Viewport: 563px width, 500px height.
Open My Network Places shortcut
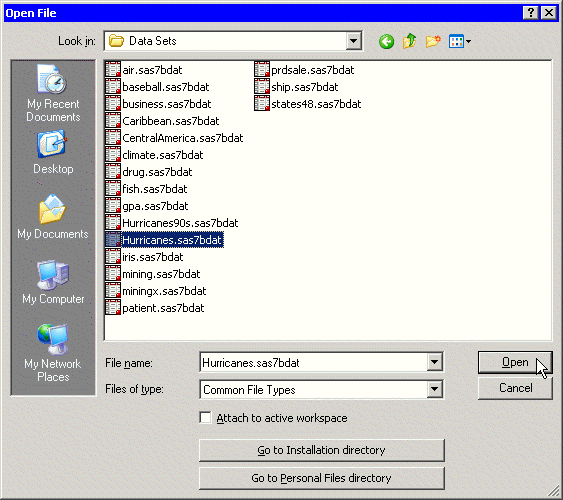(x=53, y=353)
